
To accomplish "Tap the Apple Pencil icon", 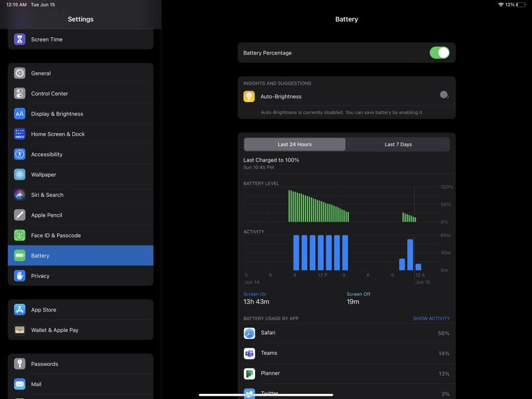I will (x=20, y=215).
